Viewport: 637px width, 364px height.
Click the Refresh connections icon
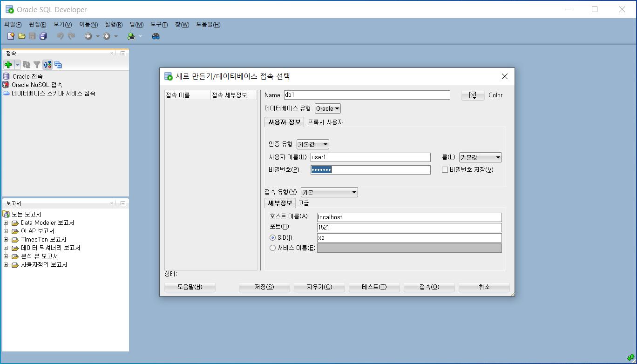[27, 65]
